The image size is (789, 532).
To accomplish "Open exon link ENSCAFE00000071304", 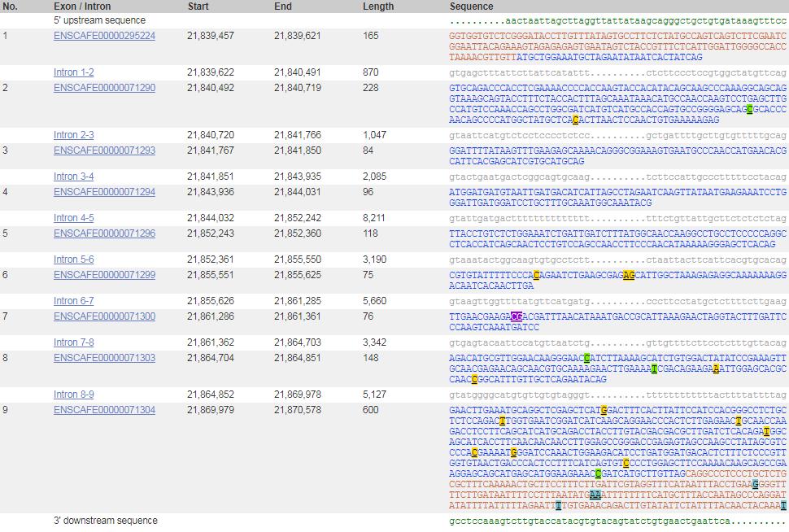I will click(104, 410).
